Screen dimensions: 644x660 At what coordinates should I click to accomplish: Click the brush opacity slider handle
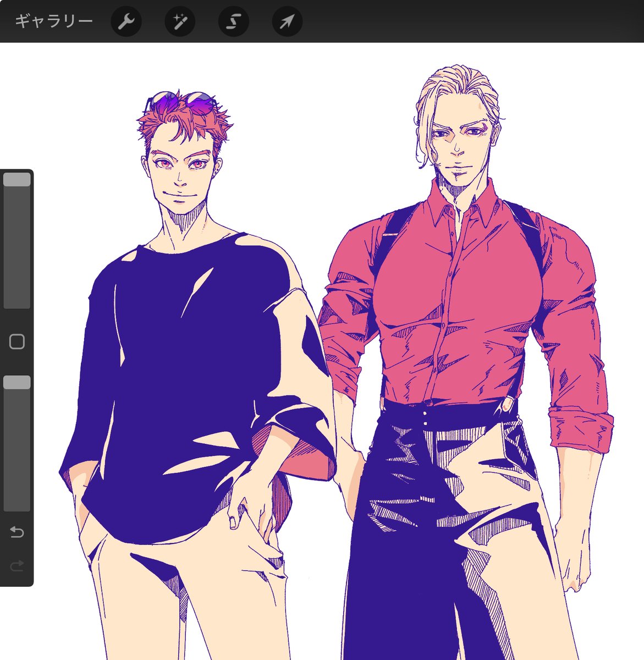[x=17, y=383]
